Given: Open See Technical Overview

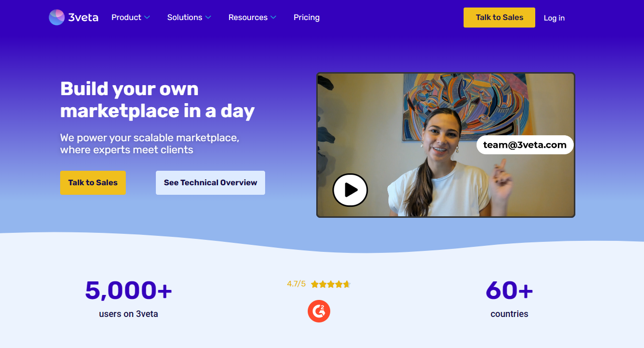Looking at the screenshot, I should [210, 183].
